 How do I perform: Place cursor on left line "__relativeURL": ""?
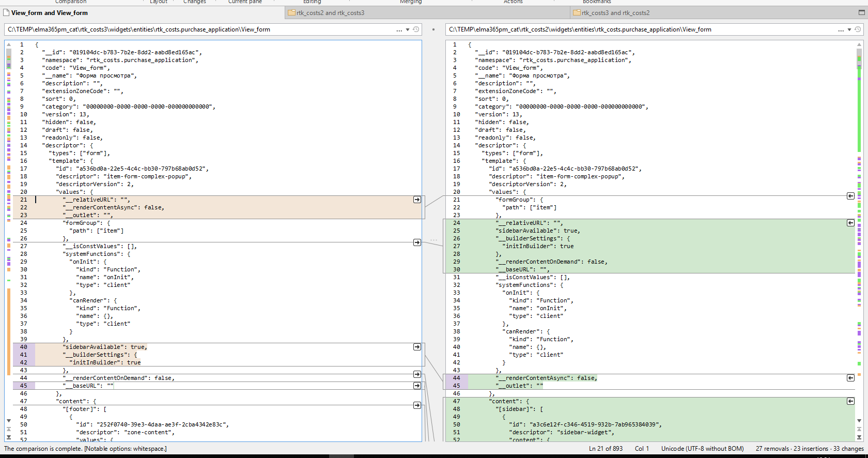tap(96, 200)
